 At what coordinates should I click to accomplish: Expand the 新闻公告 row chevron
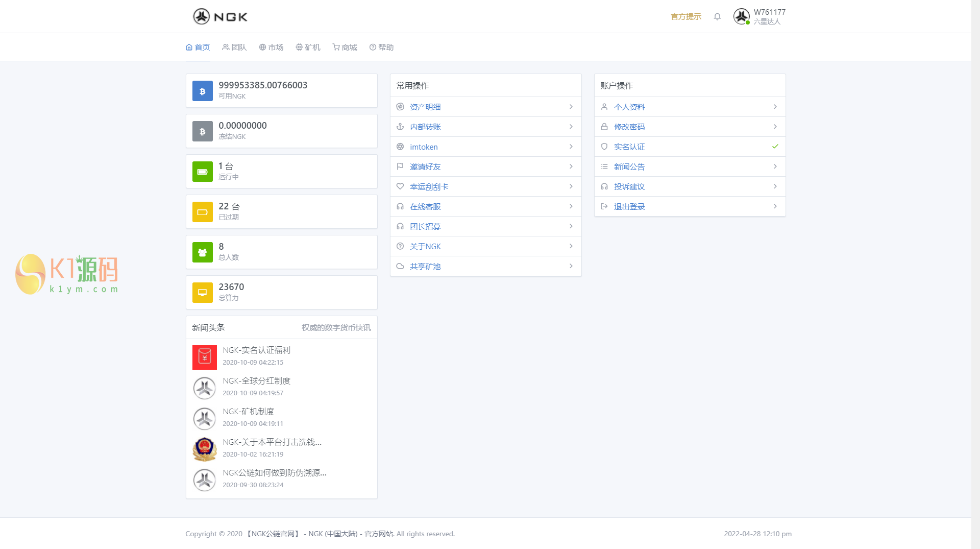tap(775, 166)
